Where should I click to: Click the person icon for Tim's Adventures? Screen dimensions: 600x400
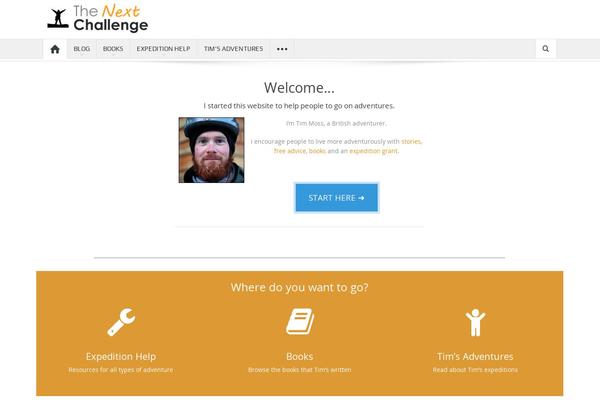[x=475, y=322]
